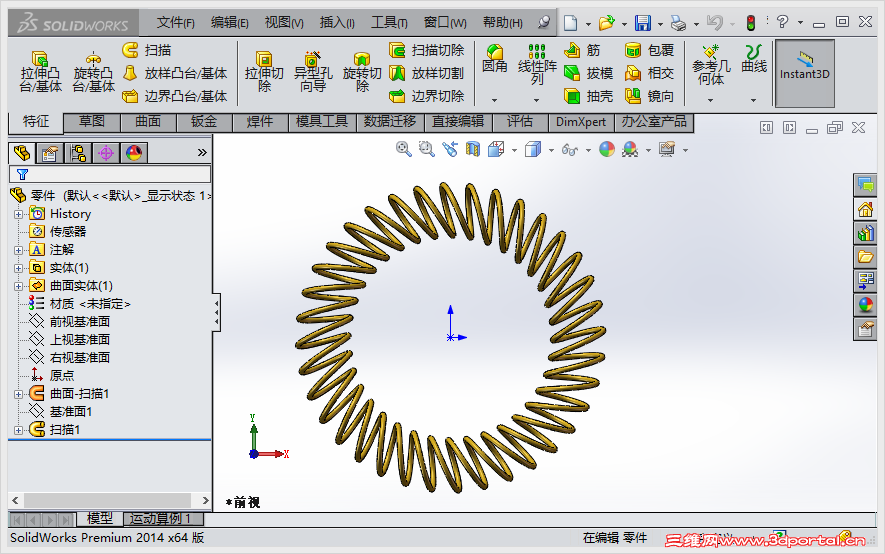This screenshot has width=885, height=554.
Task: Expand the History tree node
Action: click(x=18, y=214)
